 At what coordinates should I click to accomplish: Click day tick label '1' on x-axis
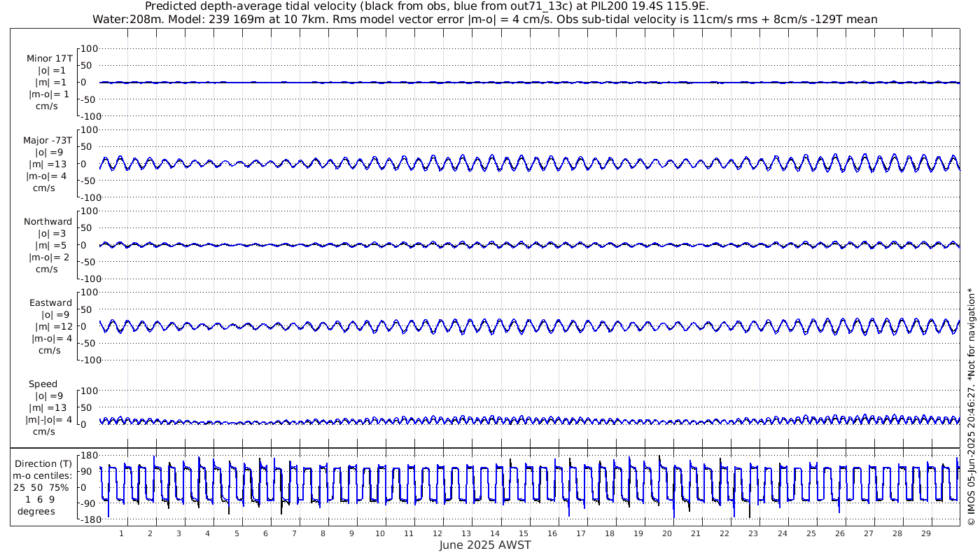(x=122, y=533)
